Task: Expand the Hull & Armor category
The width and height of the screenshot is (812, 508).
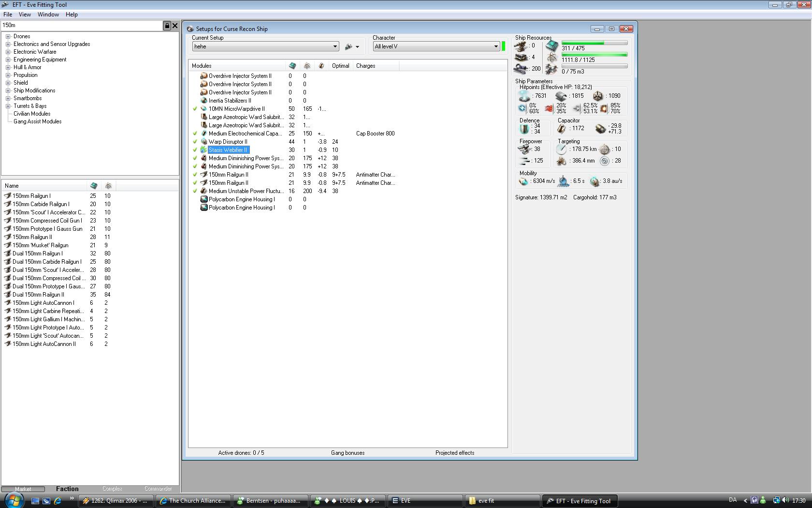Action: pos(8,67)
